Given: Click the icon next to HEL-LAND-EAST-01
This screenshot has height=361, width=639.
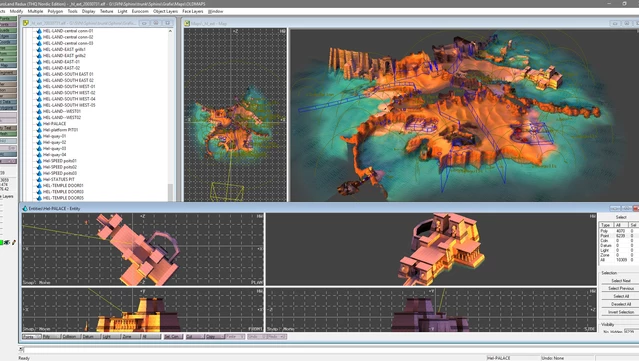Looking at the screenshot, I should click(39, 62).
